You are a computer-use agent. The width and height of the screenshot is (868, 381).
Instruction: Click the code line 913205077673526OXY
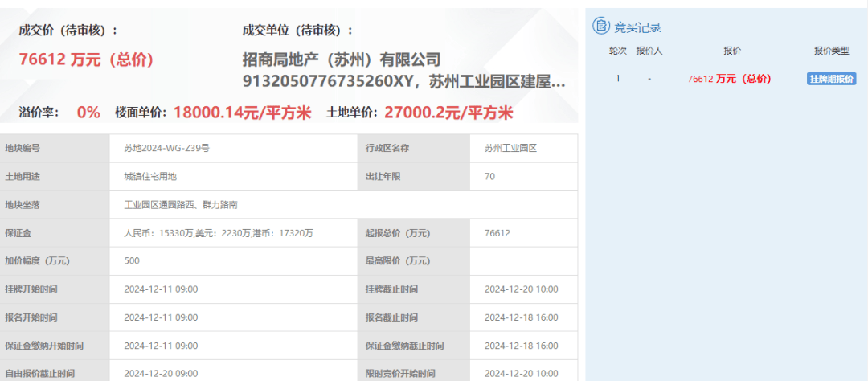[x=328, y=82]
